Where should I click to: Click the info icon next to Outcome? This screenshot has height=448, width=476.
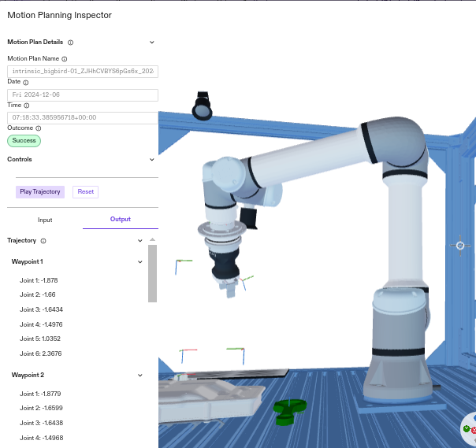pyautogui.click(x=39, y=128)
